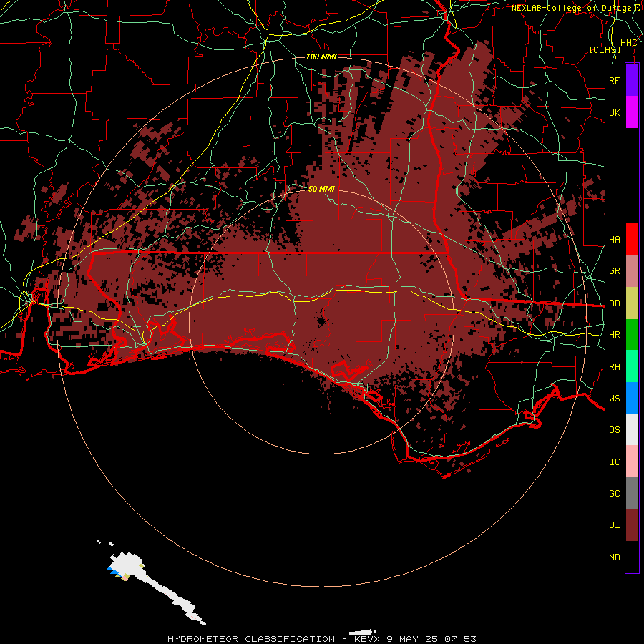Click the RF purple legend swatch
Image resolution: width=644 pixels, height=644 pixels.
pos(632,80)
